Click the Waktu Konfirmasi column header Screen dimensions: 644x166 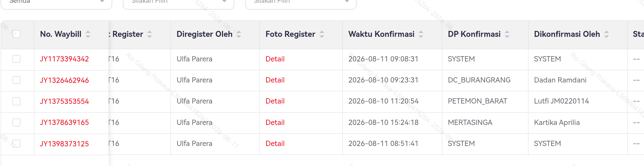click(381, 34)
